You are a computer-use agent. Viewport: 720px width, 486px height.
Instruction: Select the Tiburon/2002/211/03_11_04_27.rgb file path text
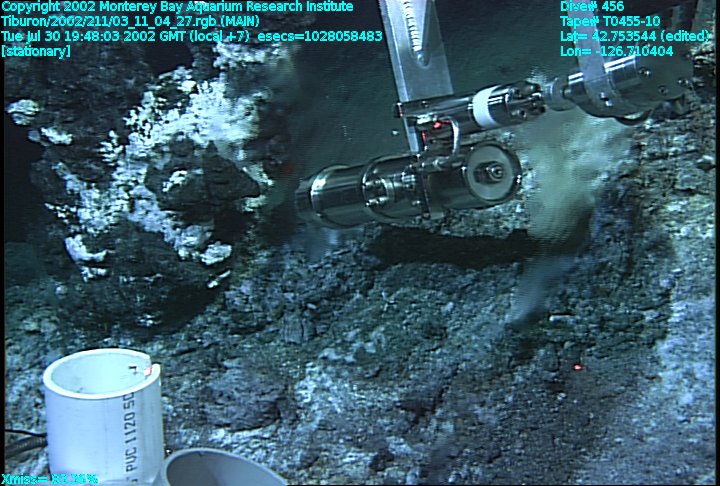130,22
